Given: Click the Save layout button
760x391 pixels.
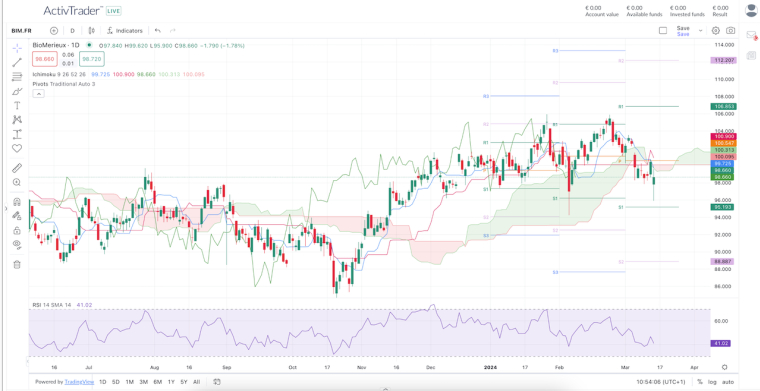Looking at the screenshot, I should click(x=683, y=31).
